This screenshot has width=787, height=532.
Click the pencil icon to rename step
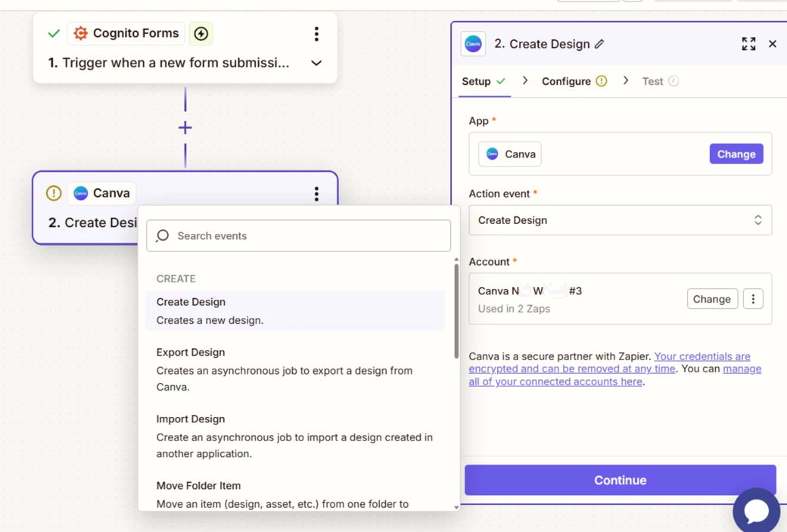point(599,44)
